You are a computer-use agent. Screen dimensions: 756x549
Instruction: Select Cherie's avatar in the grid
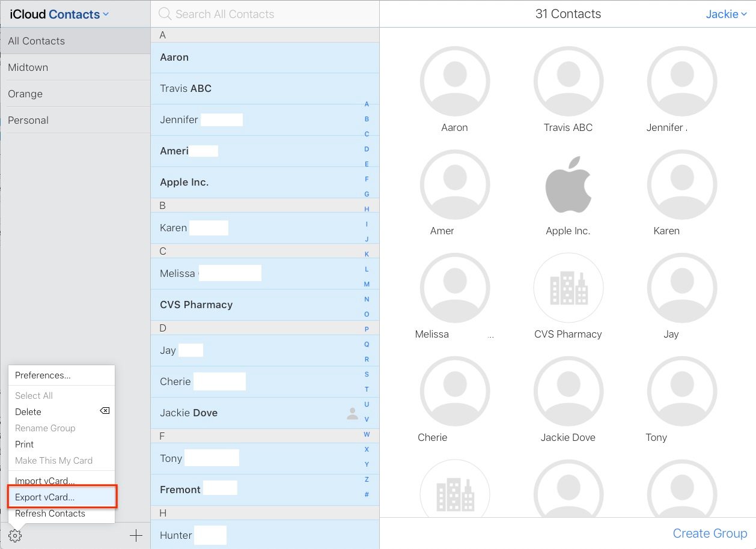coord(455,391)
